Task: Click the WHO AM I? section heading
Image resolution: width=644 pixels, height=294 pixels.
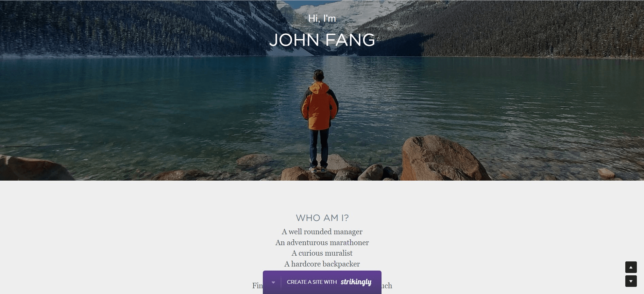Action: click(x=322, y=218)
